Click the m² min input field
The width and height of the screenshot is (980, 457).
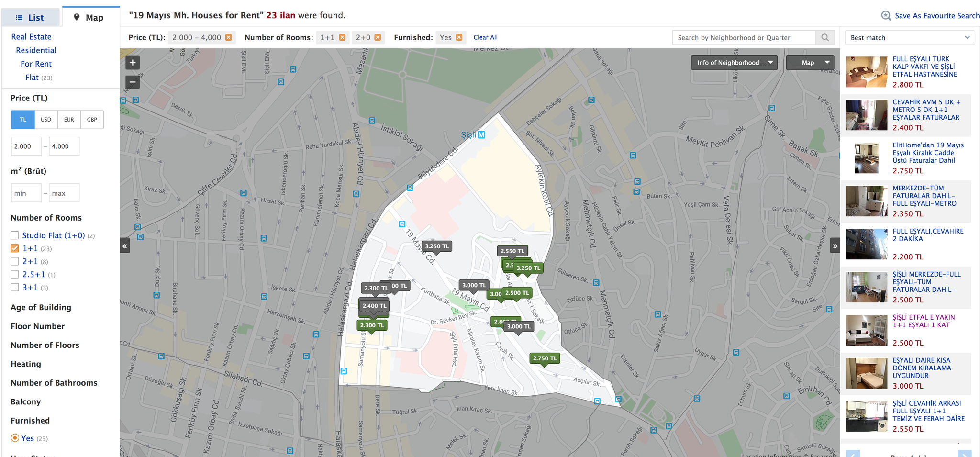pos(26,193)
